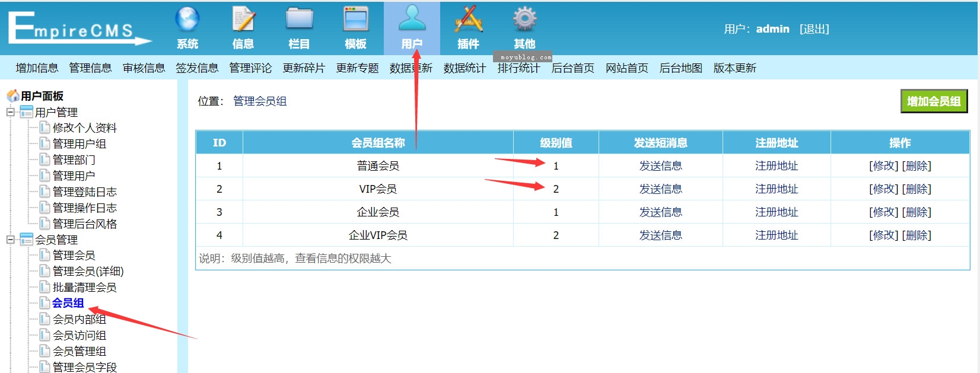The width and height of the screenshot is (980, 373).
Task: Open 审核信息 in the submenu bar
Action: [x=144, y=68]
